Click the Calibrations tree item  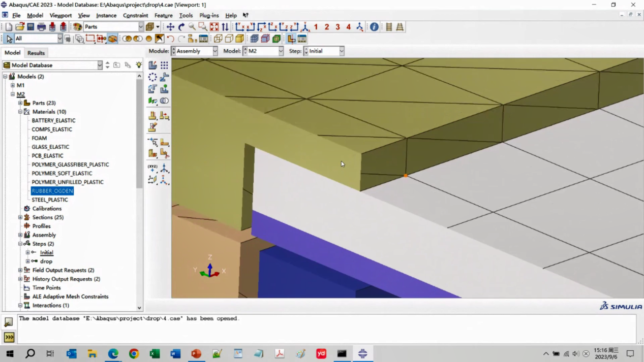(47, 209)
